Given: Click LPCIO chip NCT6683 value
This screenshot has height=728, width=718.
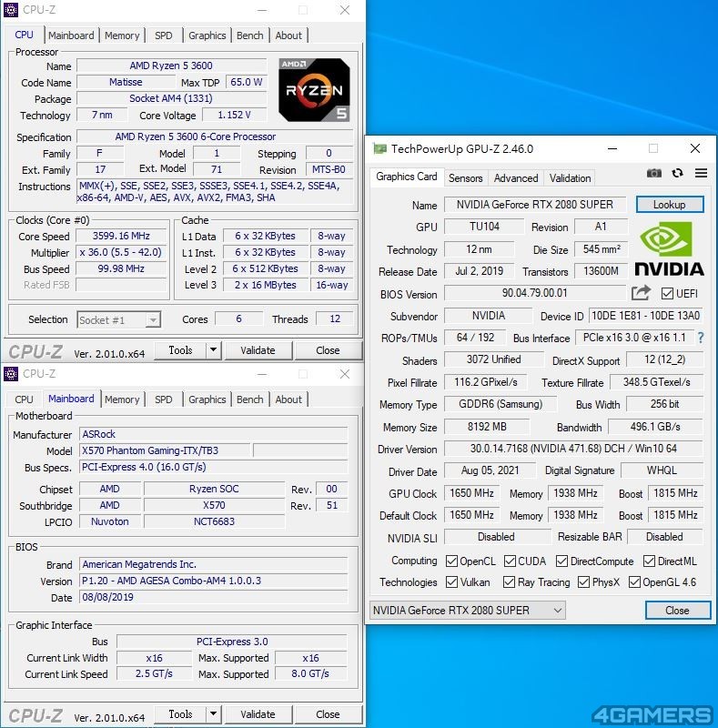Looking at the screenshot, I should click(214, 521).
